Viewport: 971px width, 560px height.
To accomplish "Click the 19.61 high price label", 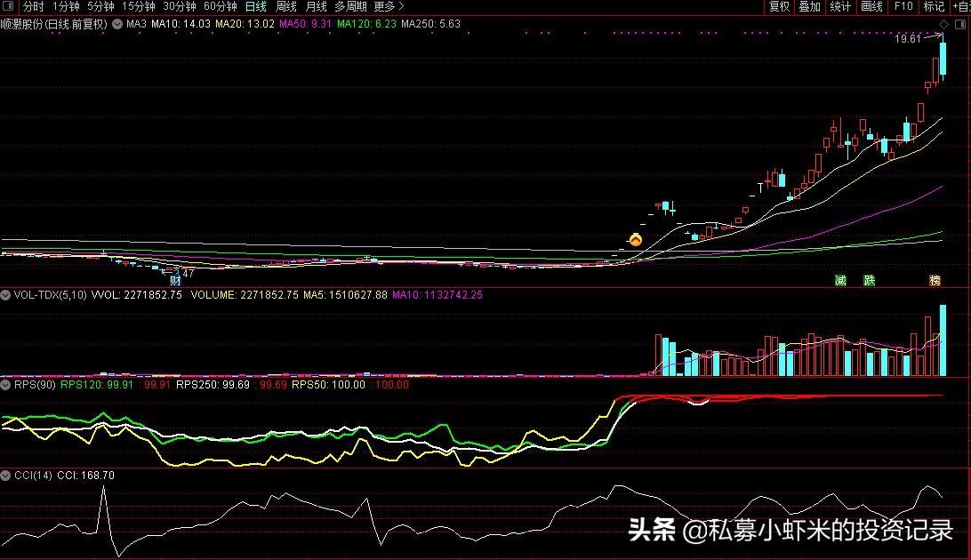I will point(908,39).
